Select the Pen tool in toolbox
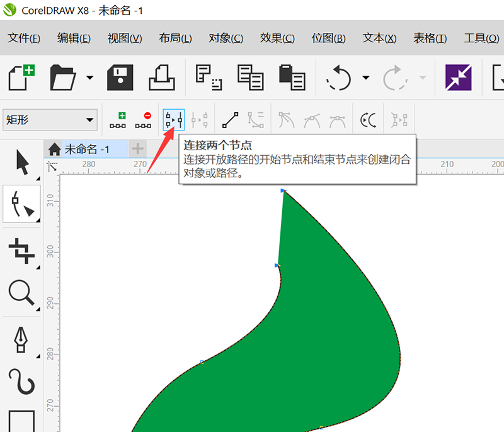The height and width of the screenshot is (432, 504). click(x=22, y=339)
